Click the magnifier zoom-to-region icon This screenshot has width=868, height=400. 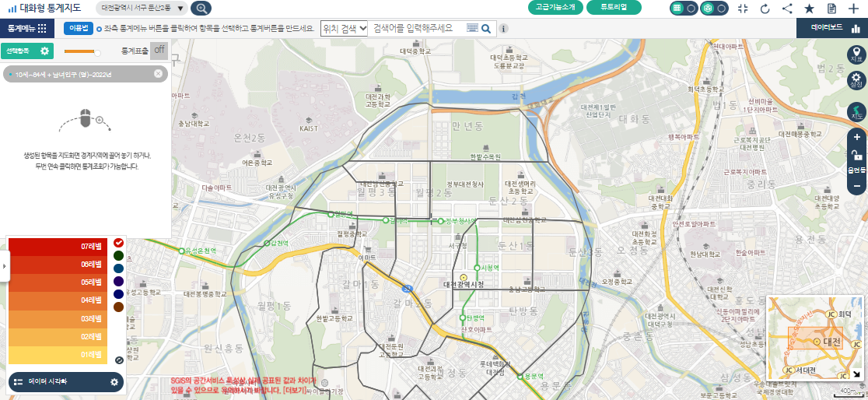(201, 9)
